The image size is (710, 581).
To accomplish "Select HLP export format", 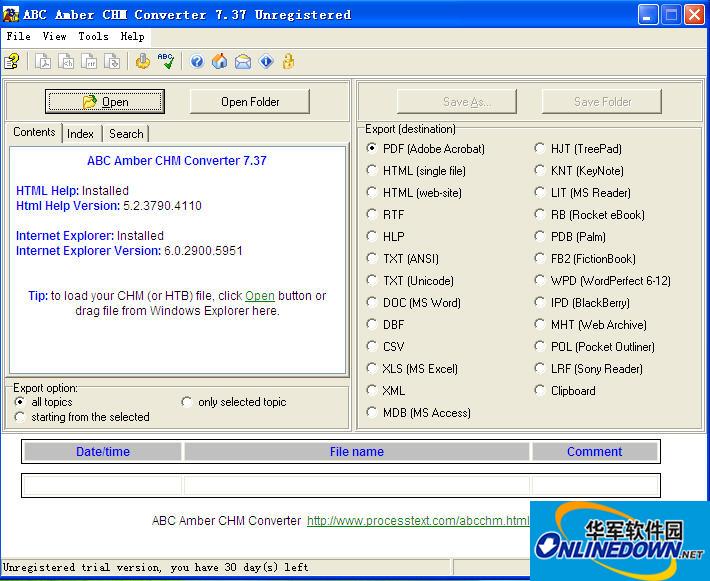I will point(385,237).
